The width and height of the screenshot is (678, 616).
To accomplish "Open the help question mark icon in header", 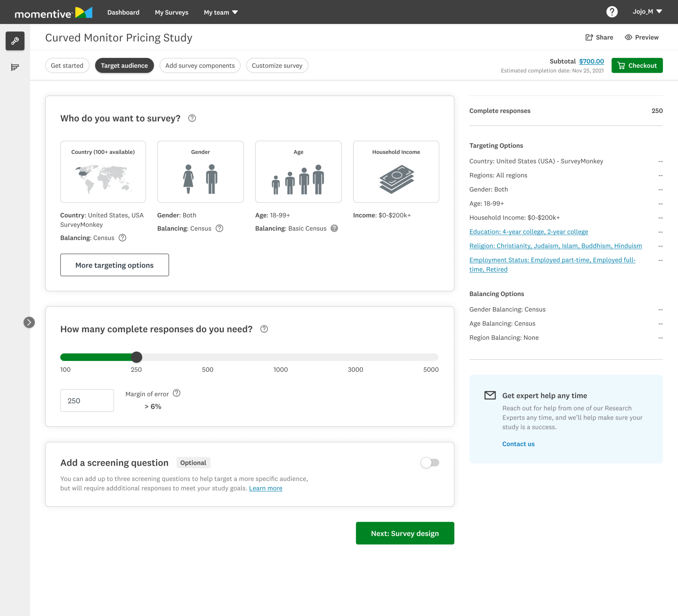I will click(612, 12).
